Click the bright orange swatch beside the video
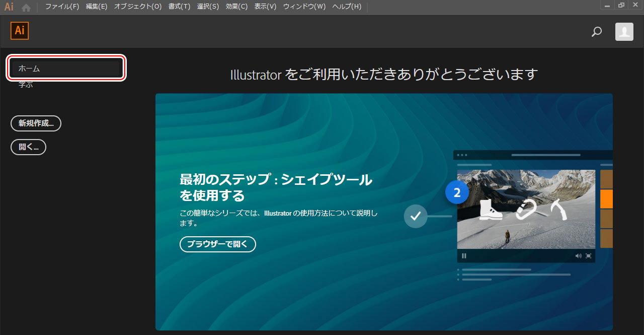The image size is (644, 335). point(606,199)
